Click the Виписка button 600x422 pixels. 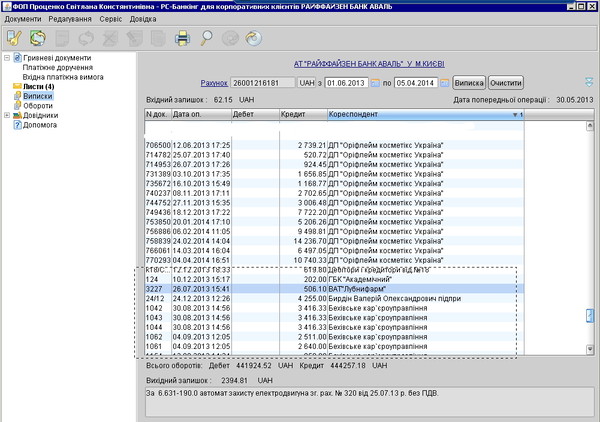[x=469, y=83]
